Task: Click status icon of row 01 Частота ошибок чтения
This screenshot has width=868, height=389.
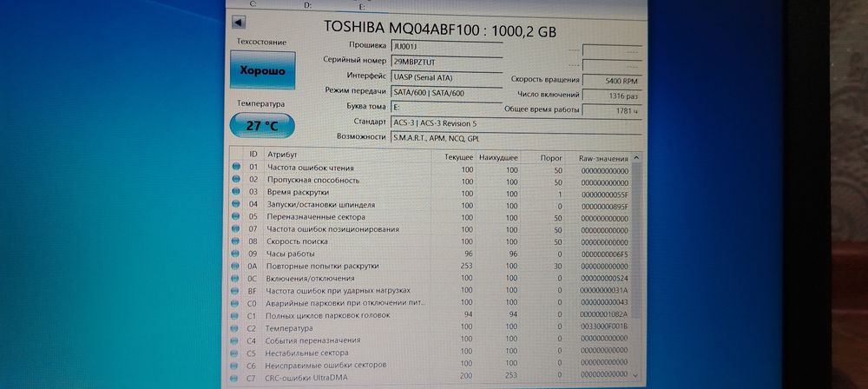Action: [x=236, y=168]
